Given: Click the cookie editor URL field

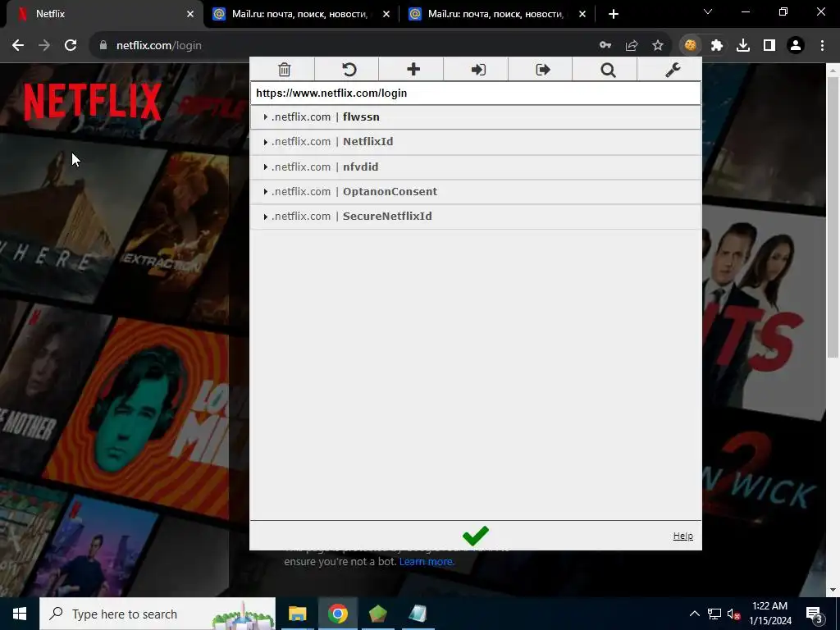Looking at the screenshot, I should pos(476,94).
